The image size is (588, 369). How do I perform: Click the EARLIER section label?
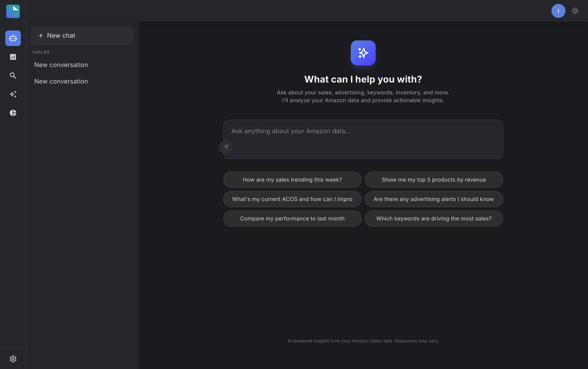(x=41, y=52)
